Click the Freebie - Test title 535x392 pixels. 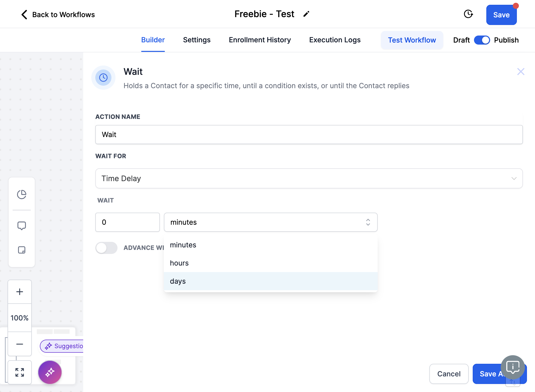pos(264,14)
